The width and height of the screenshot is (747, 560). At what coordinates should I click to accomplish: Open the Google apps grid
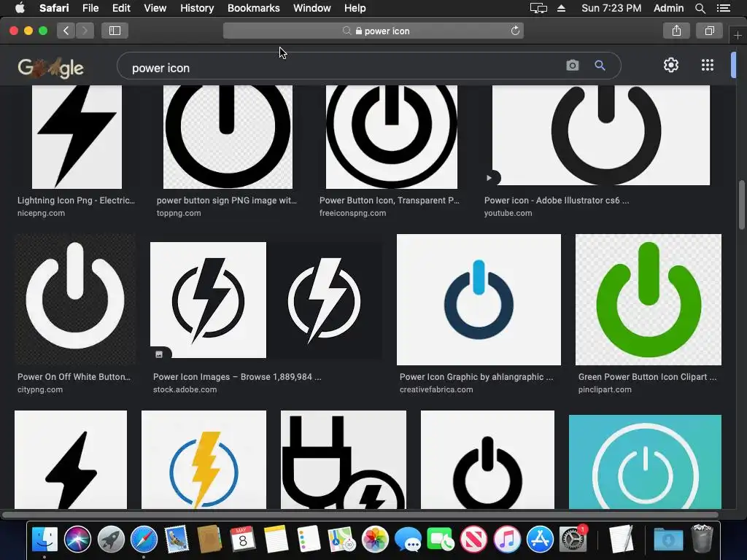[708, 65]
